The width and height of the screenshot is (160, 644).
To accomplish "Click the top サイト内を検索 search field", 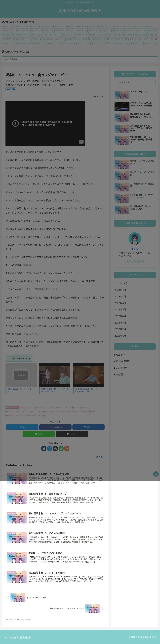I will tap(80, 59).
